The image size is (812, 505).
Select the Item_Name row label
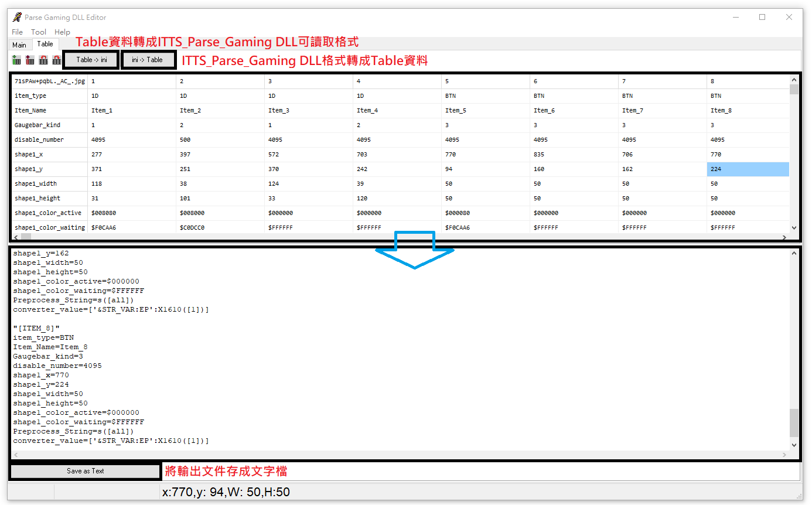50,111
